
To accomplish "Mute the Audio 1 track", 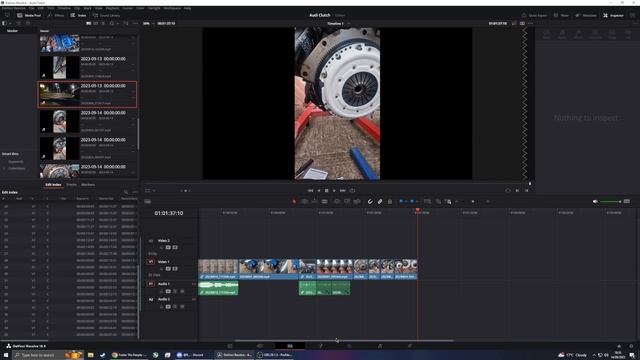I will click(x=182, y=291).
